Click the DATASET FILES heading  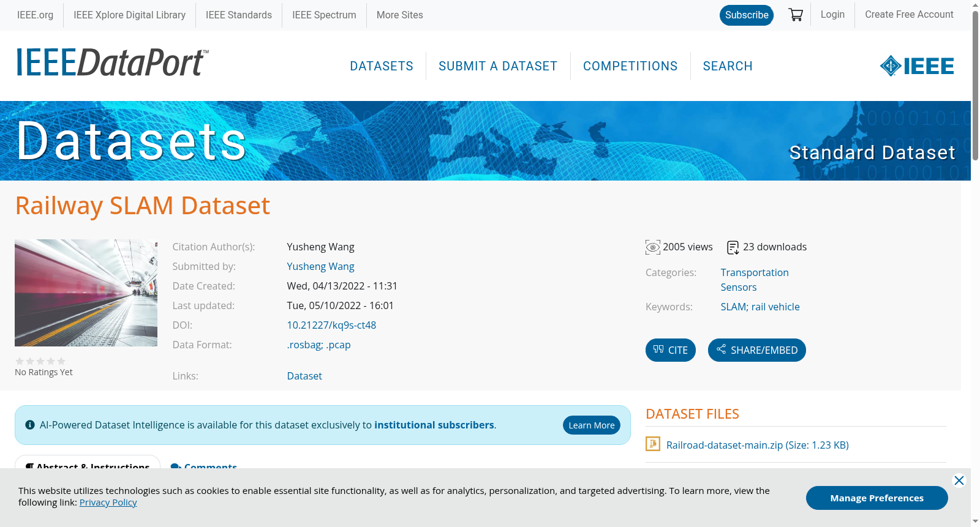(x=692, y=414)
